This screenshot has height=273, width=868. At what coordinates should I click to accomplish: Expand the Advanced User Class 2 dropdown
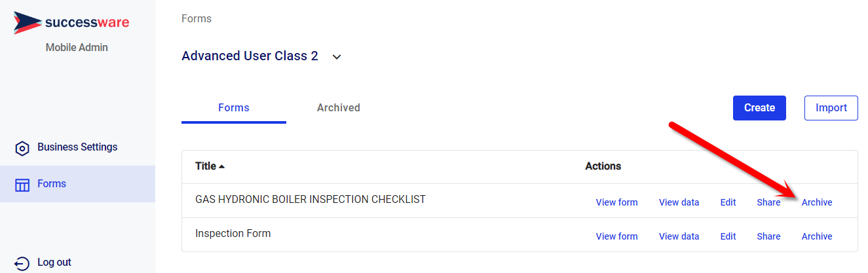[337, 57]
